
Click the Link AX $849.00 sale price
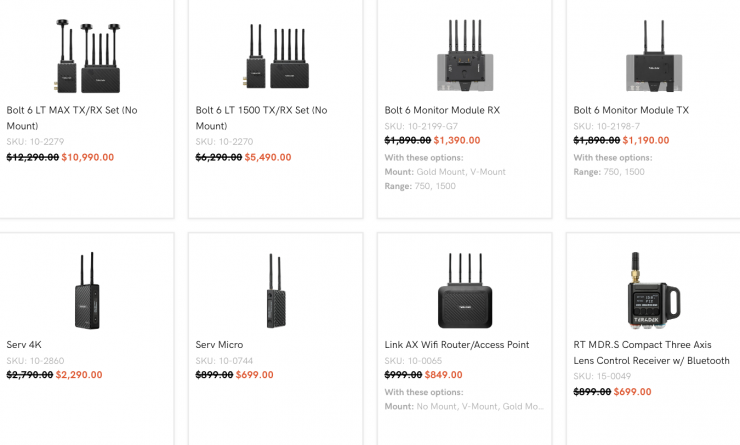pyautogui.click(x=443, y=376)
